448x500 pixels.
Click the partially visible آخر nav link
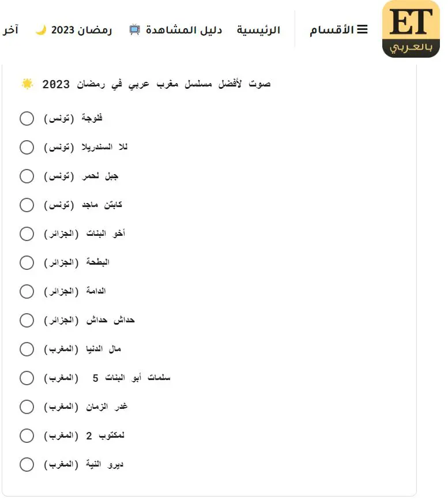(x=10, y=30)
